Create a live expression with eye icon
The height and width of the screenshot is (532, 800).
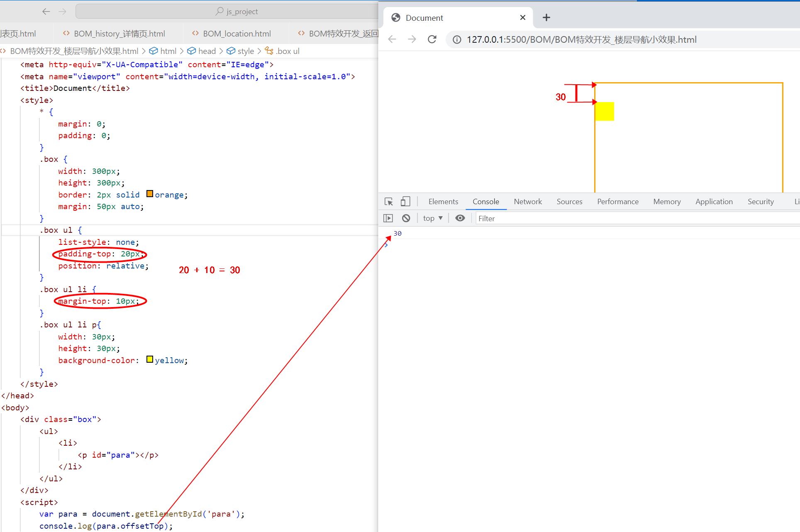460,218
